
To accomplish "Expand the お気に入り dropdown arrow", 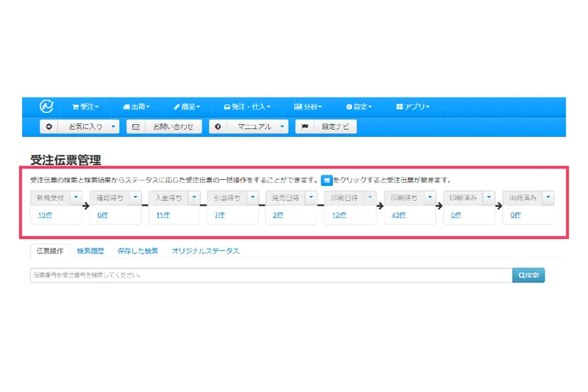I will click(x=113, y=126).
